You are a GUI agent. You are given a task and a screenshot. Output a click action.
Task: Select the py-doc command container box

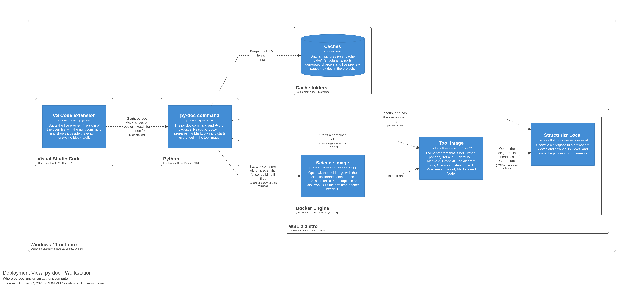pos(200,126)
